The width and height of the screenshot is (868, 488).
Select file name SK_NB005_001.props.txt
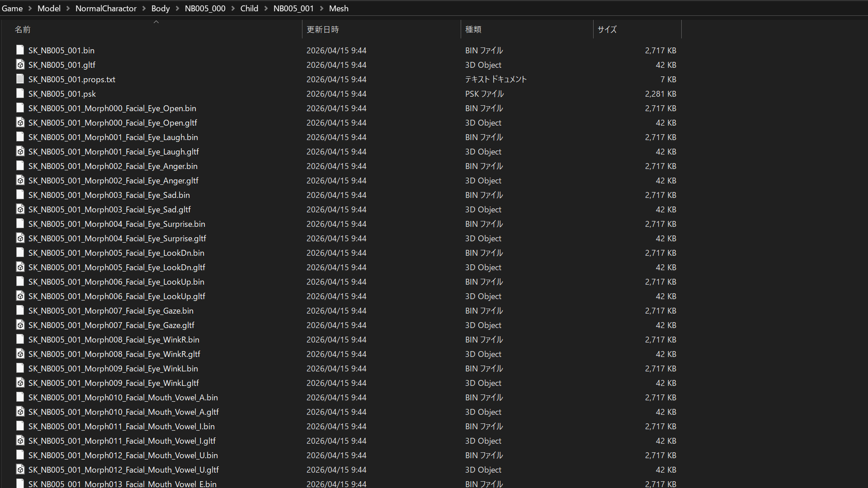72,80
